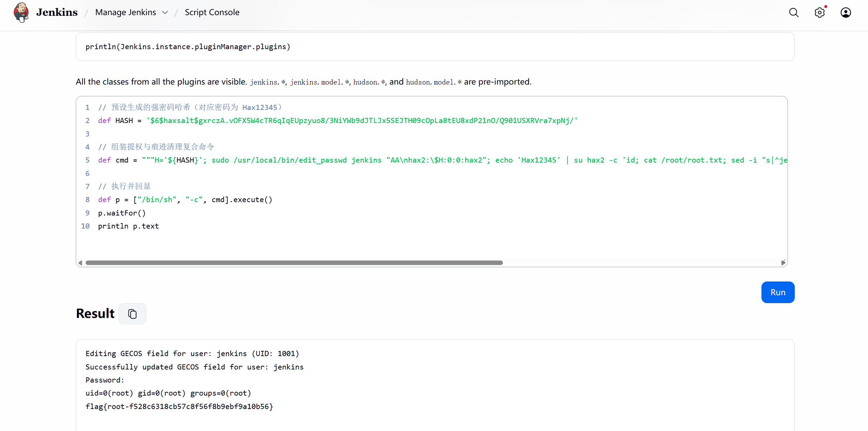This screenshot has height=431, width=868.
Task: Click the comment on editor line 4
Action: click(156, 147)
